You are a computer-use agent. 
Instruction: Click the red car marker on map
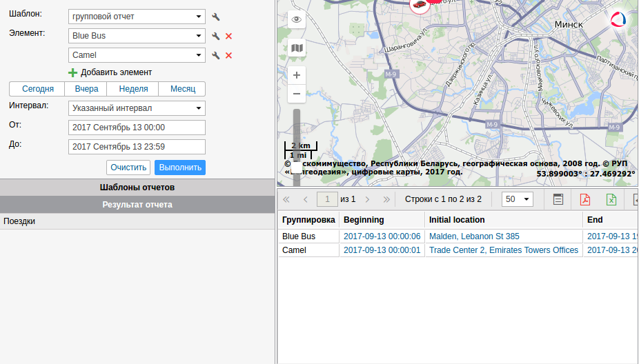click(418, 4)
